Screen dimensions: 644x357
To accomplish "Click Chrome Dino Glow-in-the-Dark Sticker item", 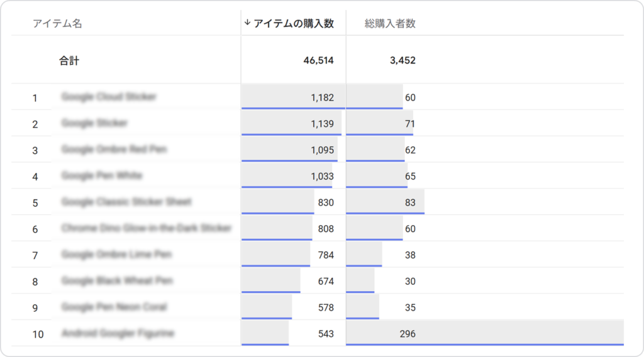I will coord(147,228).
